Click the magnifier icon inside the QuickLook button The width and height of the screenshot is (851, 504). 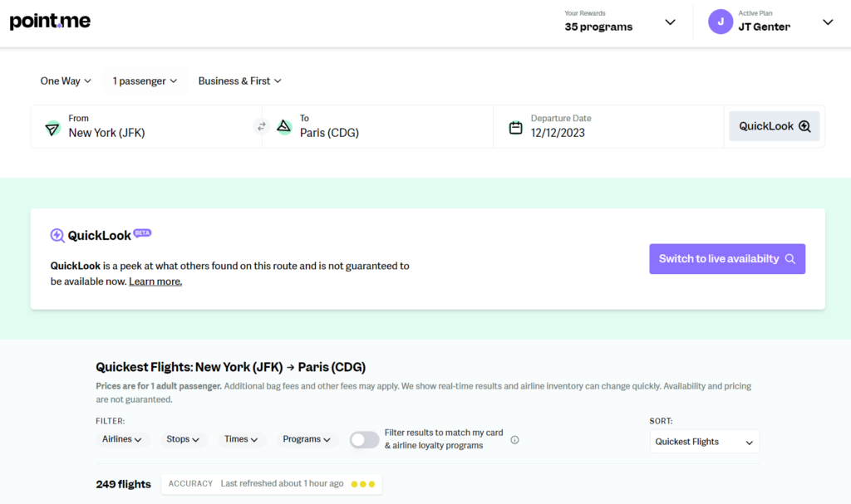pos(804,125)
